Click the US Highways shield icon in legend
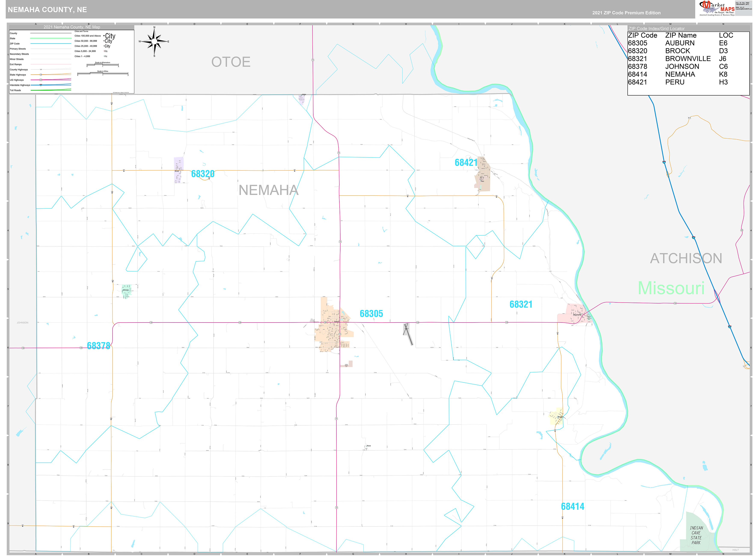 [41, 80]
